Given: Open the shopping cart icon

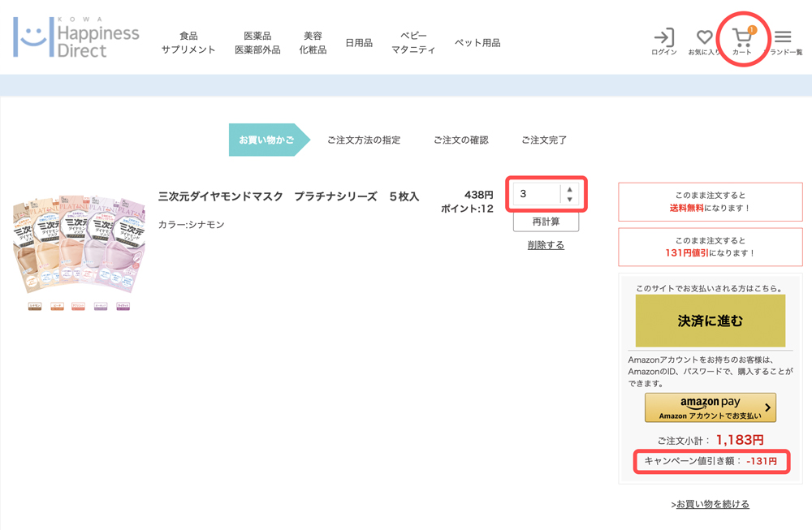Looking at the screenshot, I should pyautogui.click(x=742, y=41).
